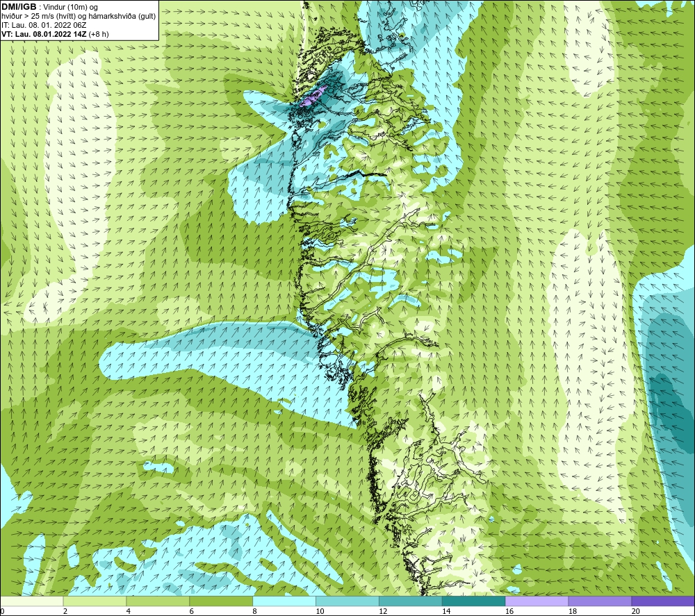
Task: Click the 14–16 m/s dark teal legend color
Action: pos(474,601)
